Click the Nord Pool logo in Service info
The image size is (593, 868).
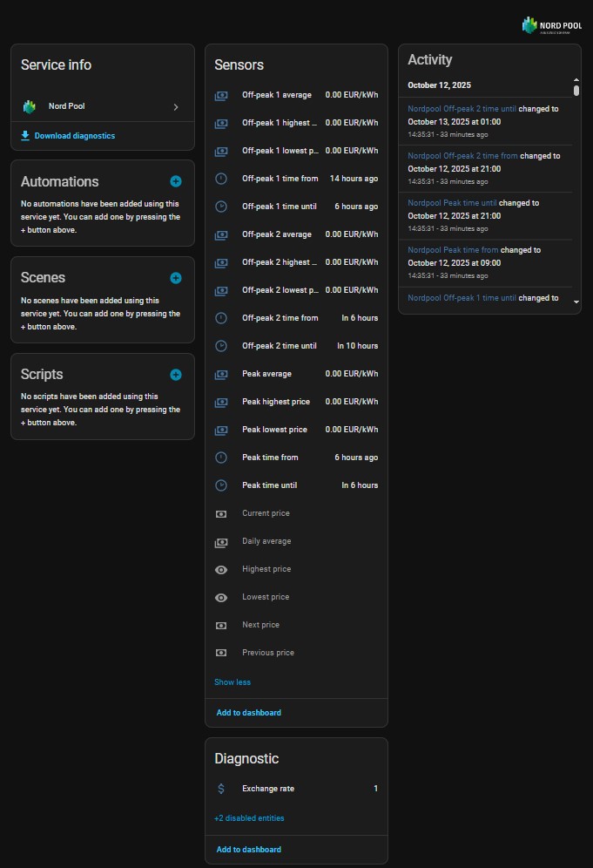(x=30, y=106)
